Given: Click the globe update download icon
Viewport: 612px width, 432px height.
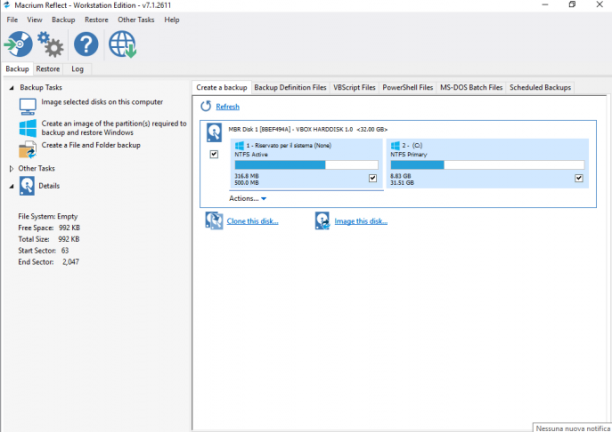Looking at the screenshot, I should click(123, 44).
